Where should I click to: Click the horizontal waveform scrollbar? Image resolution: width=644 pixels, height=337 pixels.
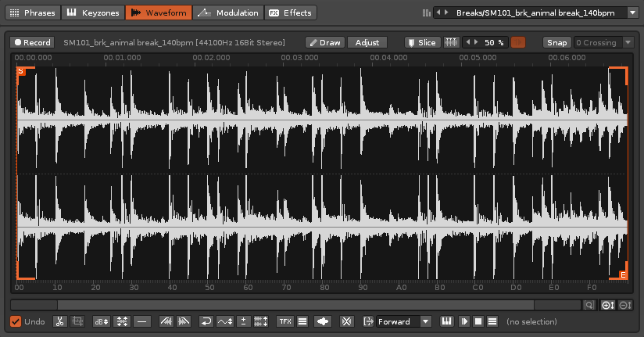[295, 305]
